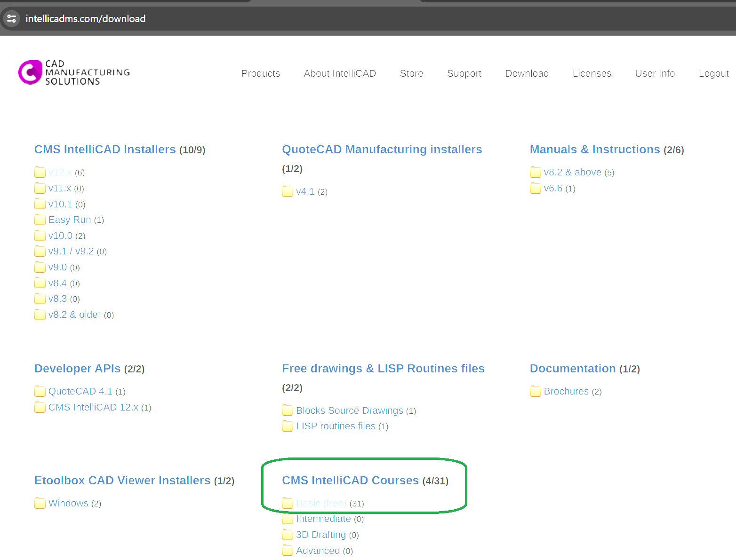This screenshot has height=560, width=736.
Task: Open the Advanced course link
Action: [318, 551]
